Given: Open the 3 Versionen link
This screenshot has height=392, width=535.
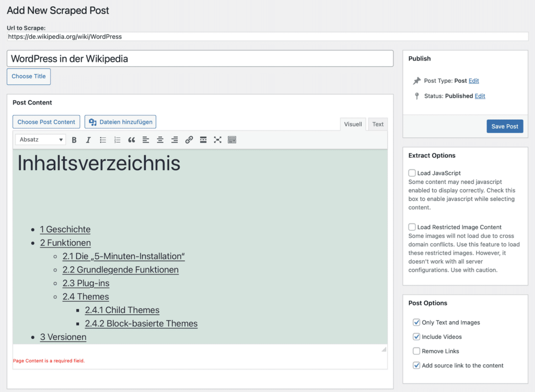Looking at the screenshot, I should [63, 337].
